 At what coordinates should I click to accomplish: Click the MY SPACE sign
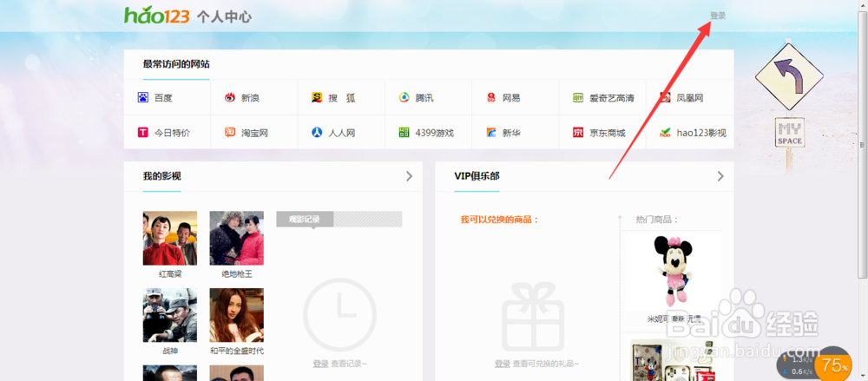[789, 133]
